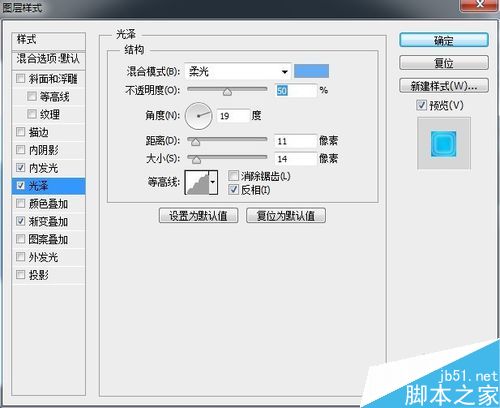Toggle the 预览 preview checkbox
500x408 pixels.
(x=421, y=105)
